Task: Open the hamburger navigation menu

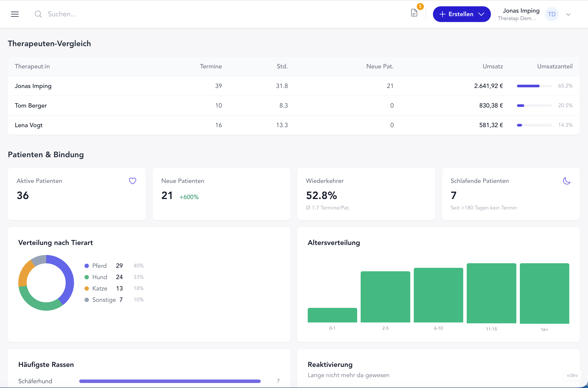Action: [x=15, y=14]
